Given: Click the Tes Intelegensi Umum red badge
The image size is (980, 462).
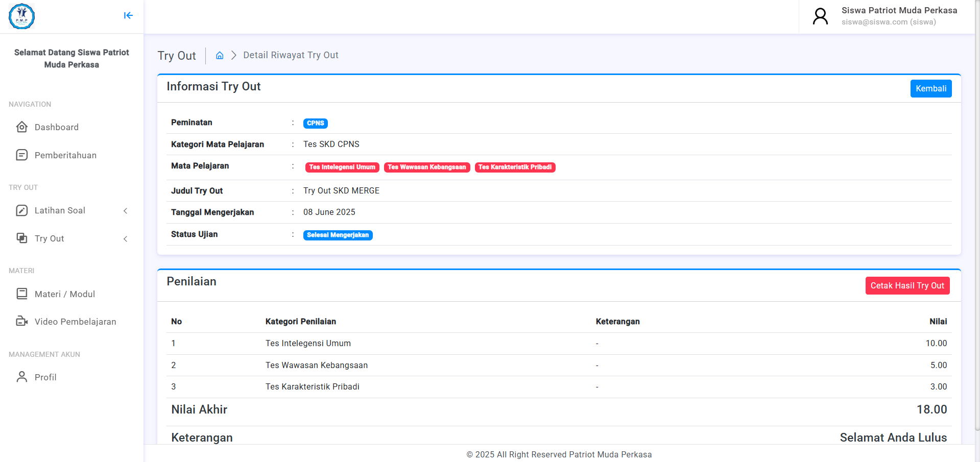Looking at the screenshot, I should [x=342, y=167].
